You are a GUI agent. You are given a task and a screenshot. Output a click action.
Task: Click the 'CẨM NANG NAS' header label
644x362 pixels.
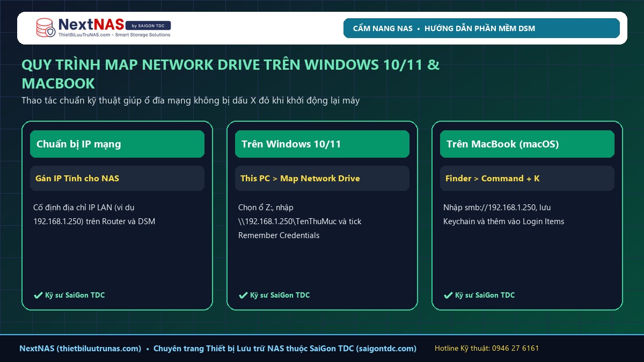click(383, 28)
